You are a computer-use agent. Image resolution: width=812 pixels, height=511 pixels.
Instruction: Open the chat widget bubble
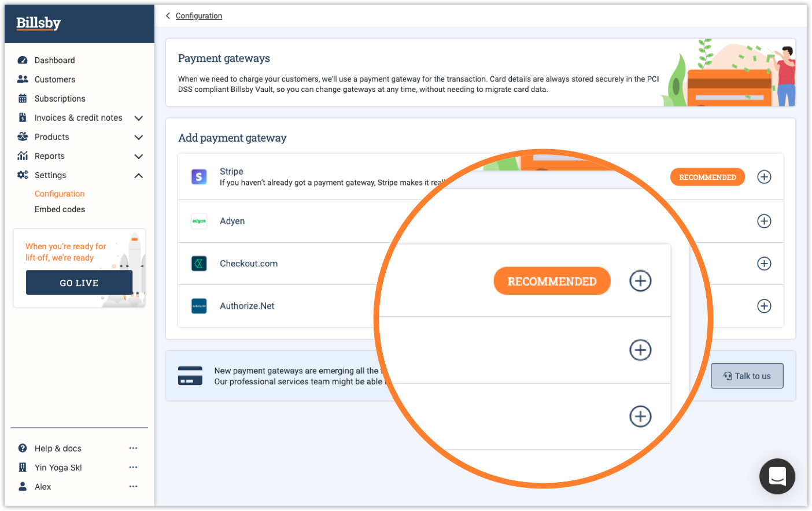click(x=777, y=476)
